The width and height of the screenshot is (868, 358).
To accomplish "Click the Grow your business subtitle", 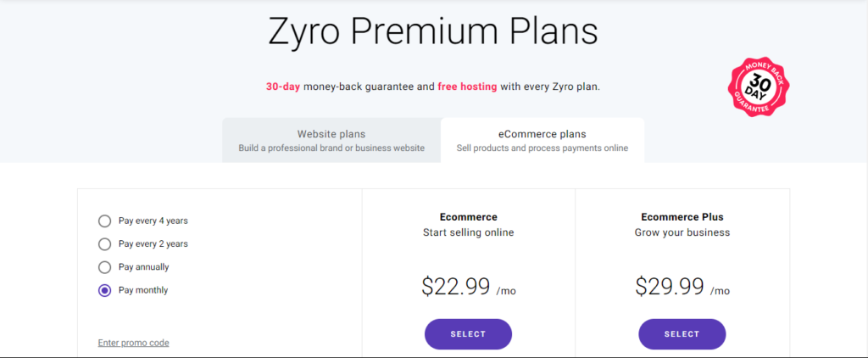I will click(682, 232).
